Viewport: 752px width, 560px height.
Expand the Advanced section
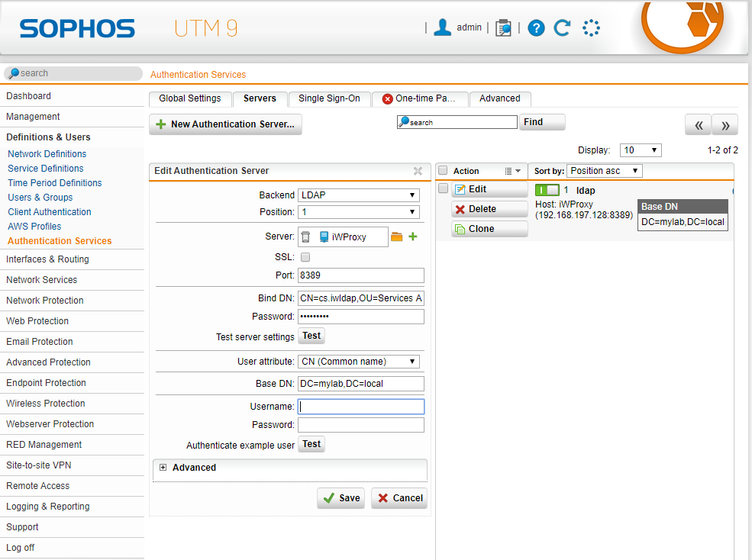[x=163, y=468]
